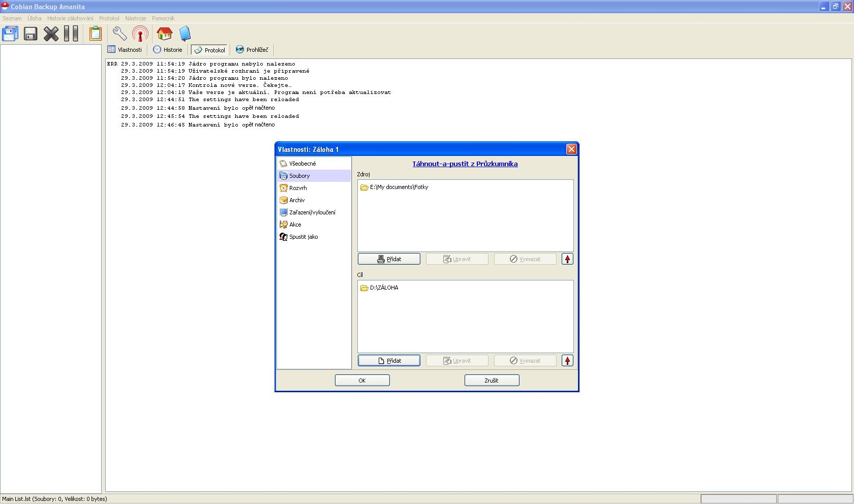Click the single floppy disk save icon

coord(30,34)
